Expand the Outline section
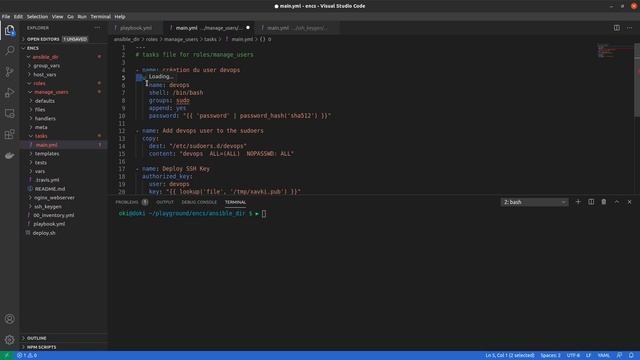This screenshot has width=640, height=360. click(64, 338)
